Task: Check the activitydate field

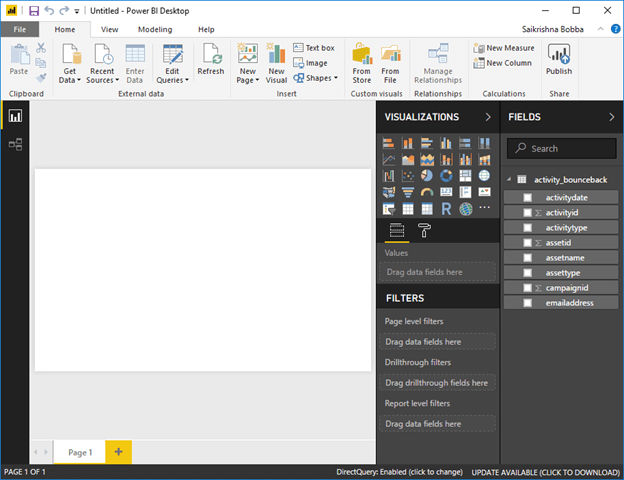Action: point(528,197)
